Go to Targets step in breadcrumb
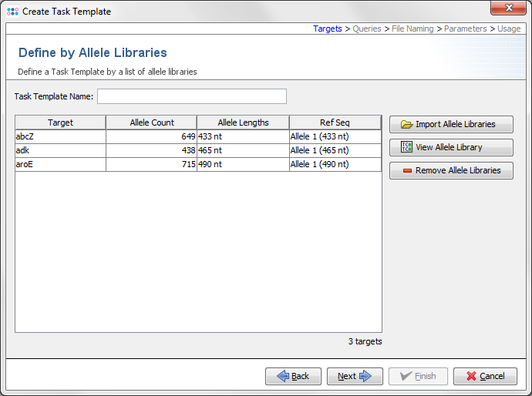532x396 pixels. (x=327, y=29)
